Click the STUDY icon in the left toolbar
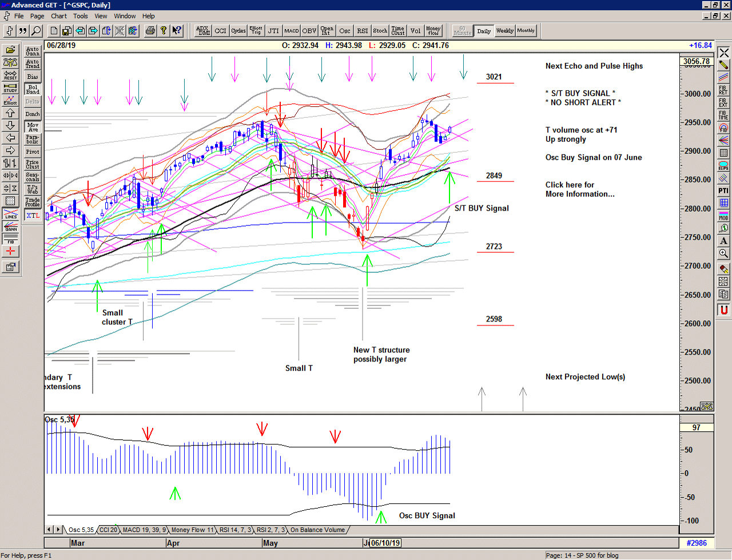732x560 pixels. (10, 89)
